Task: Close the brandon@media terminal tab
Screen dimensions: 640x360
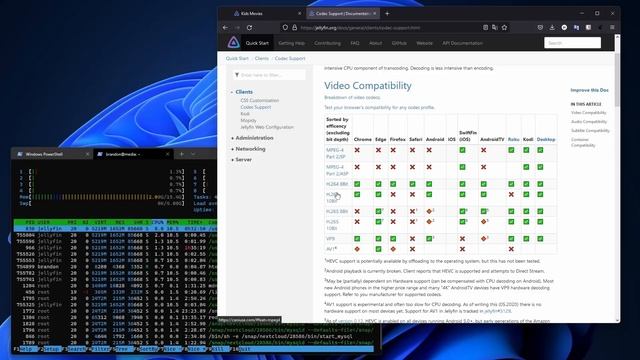Action: click(x=167, y=154)
